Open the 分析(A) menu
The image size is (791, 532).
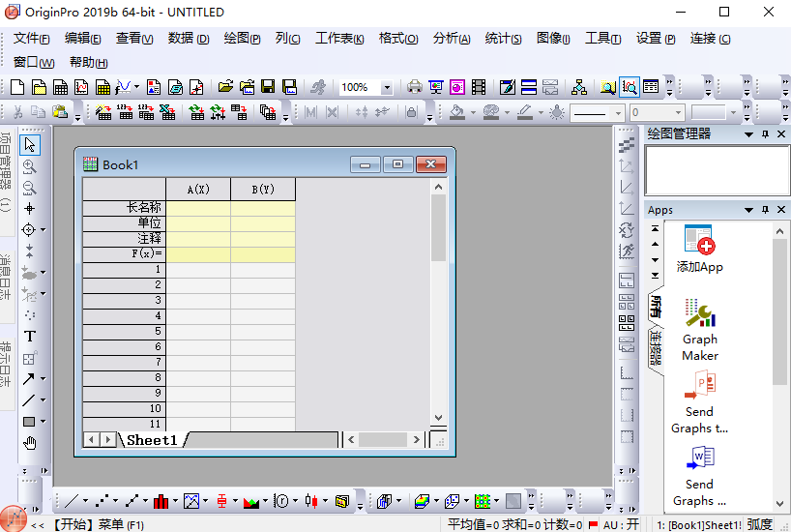pos(451,39)
